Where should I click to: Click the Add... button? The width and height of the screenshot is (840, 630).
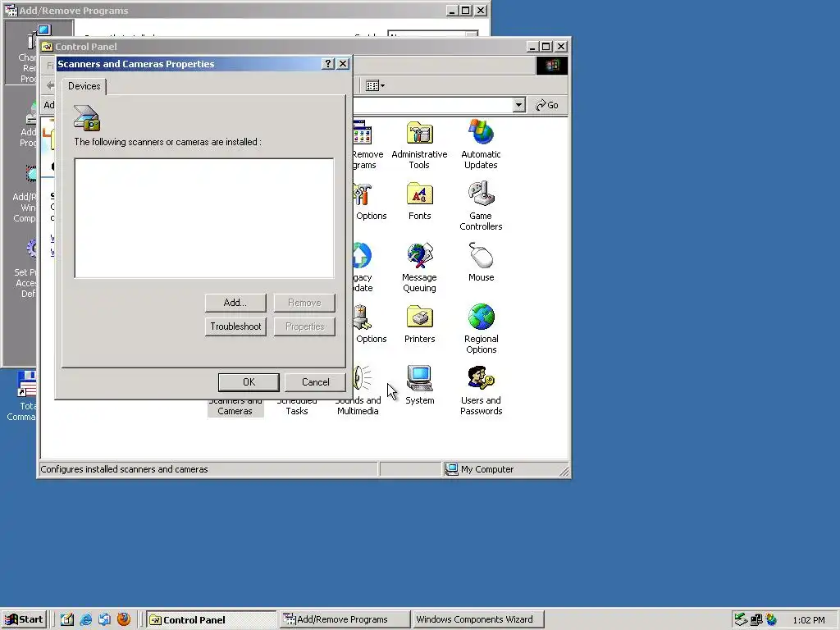(x=235, y=303)
